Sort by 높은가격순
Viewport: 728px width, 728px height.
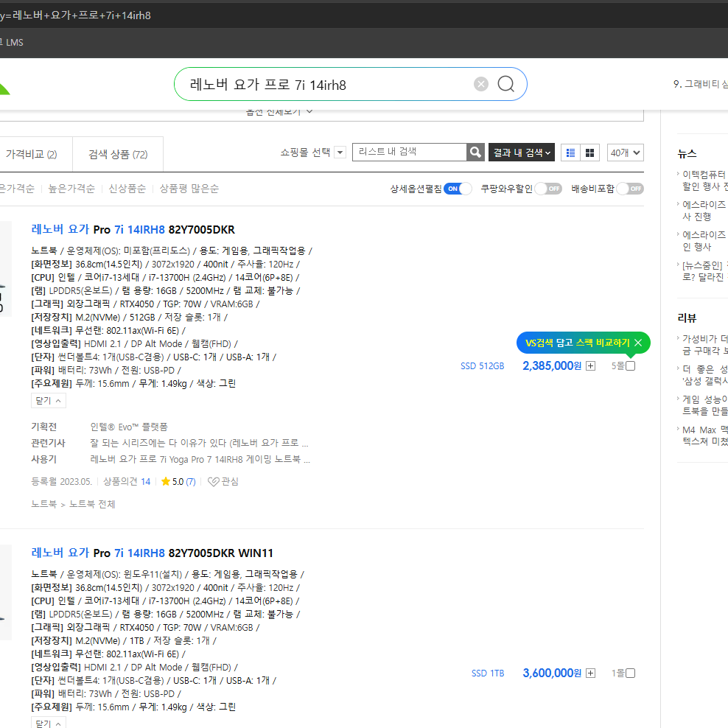click(71, 189)
